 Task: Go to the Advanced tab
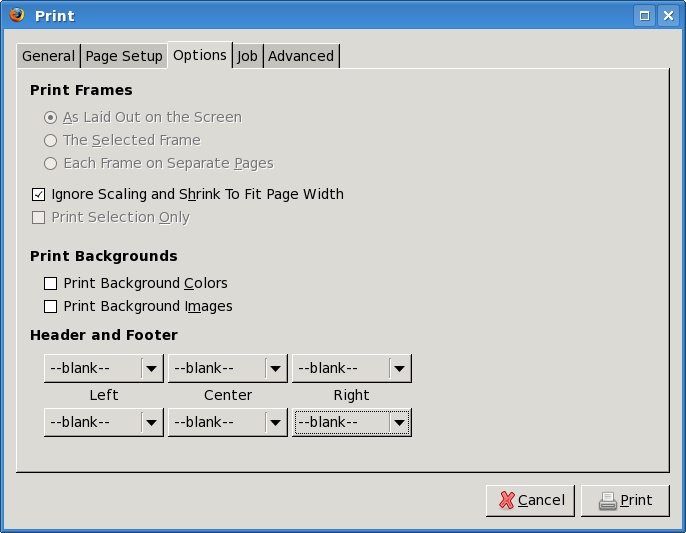click(x=301, y=56)
